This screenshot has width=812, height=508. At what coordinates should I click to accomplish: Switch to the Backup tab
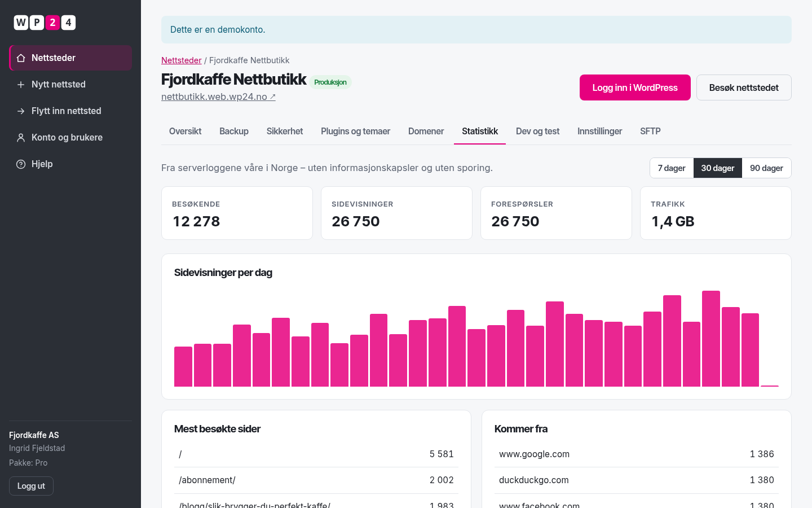[x=234, y=132]
